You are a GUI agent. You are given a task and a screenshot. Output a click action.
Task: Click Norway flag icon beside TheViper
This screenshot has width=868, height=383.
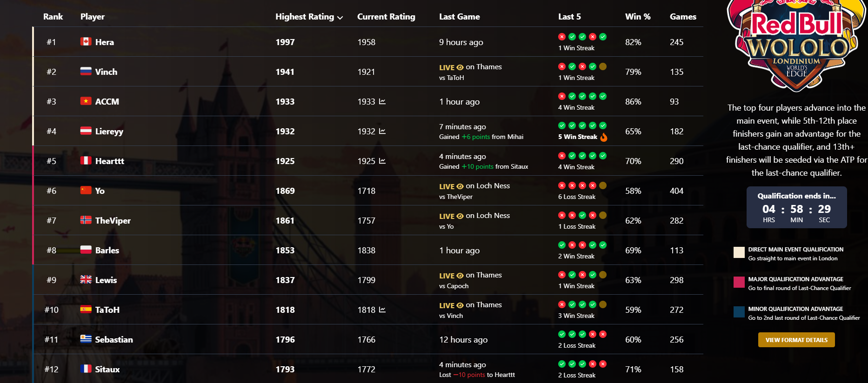tap(86, 220)
